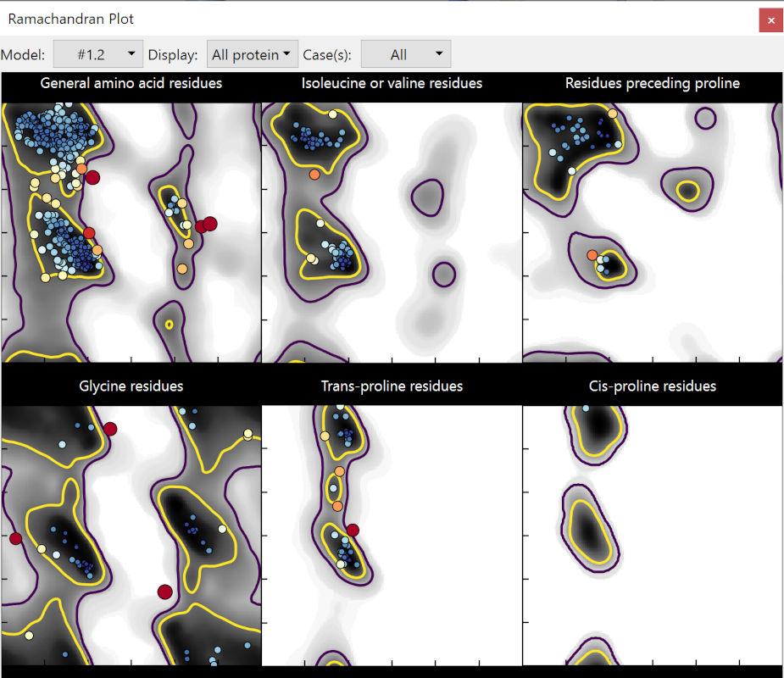Select the General amino acid residues plot
This screenshot has height=678, width=784.
(131, 232)
